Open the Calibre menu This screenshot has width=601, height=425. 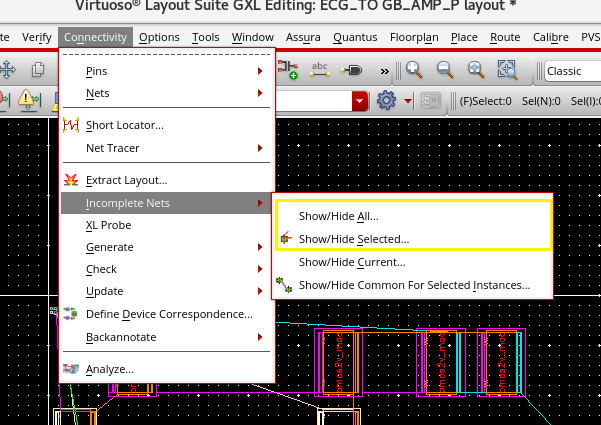[551, 37]
